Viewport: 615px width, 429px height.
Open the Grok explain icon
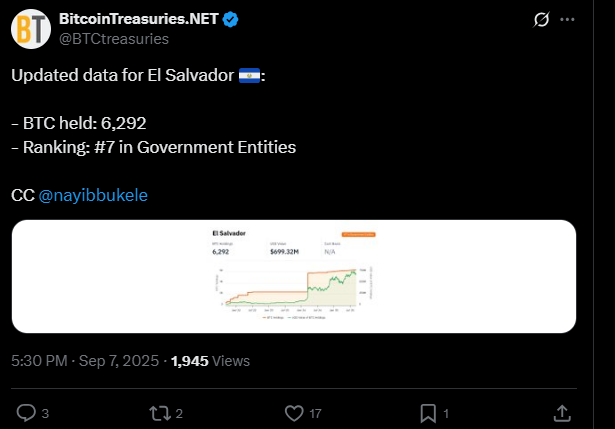541,20
